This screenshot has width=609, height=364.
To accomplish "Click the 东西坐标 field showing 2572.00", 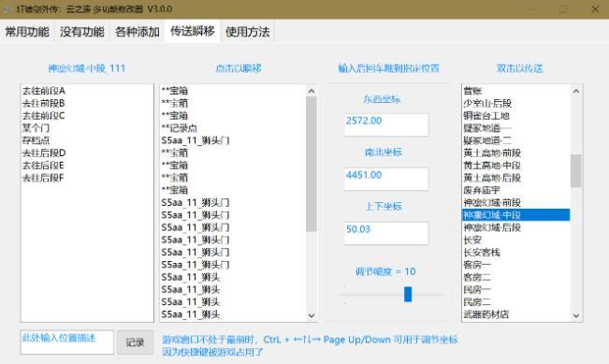I will tap(386, 124).
